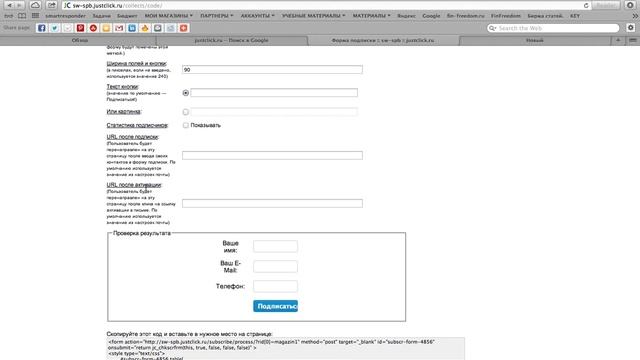The height and width of the screenshot is (360, 640).
Task: Toggle the Reader button in address bar
Action: pyautogui.click(x=606, y=5)
